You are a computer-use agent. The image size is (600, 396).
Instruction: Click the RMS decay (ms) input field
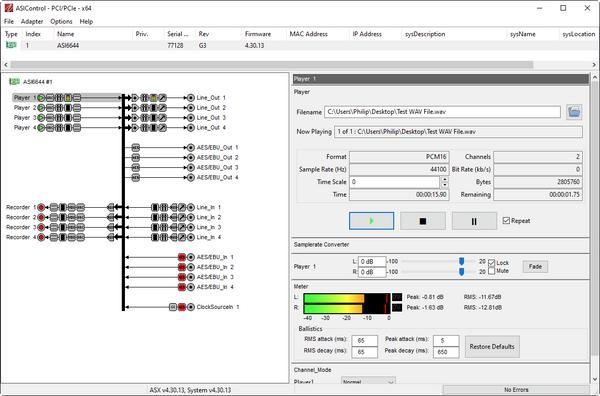[364, 352]
